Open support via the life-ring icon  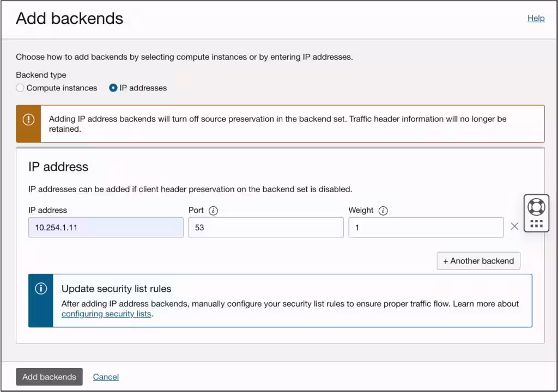click(536, 206)
